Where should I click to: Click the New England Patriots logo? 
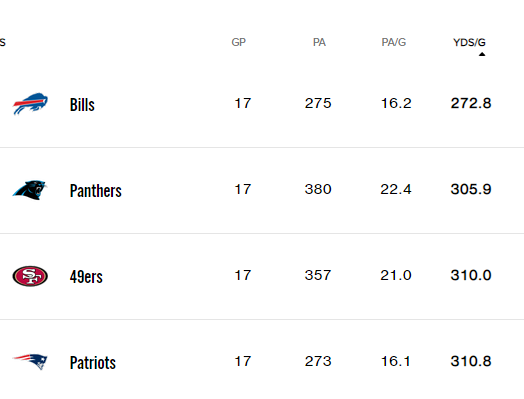(x=30, y=362)
